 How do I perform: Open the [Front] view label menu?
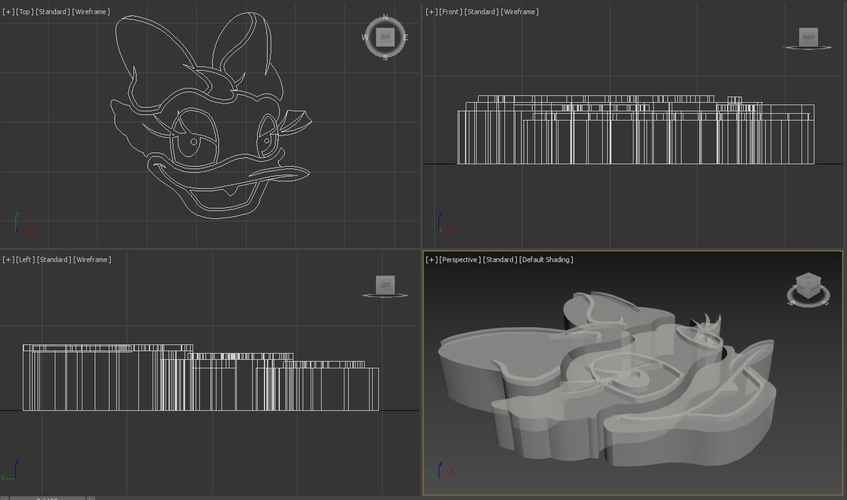coord(451,11)
